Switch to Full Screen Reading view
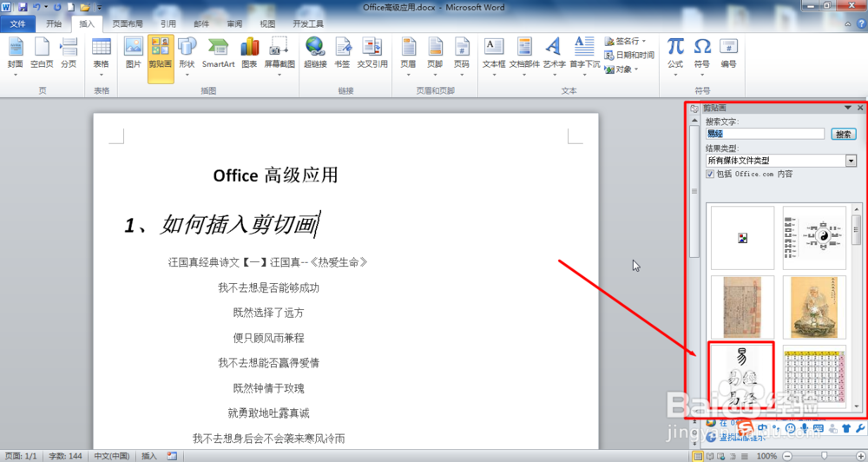This screenshot has width=868, height=462. (x=710, y=456)
